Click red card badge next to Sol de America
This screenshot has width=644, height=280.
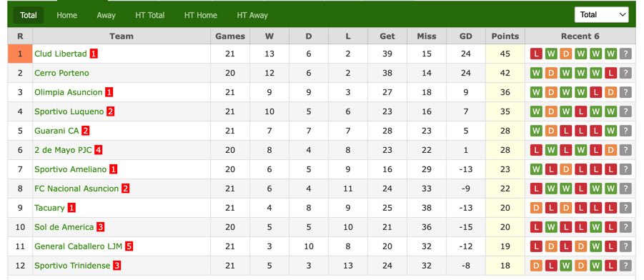pos(100,227)
